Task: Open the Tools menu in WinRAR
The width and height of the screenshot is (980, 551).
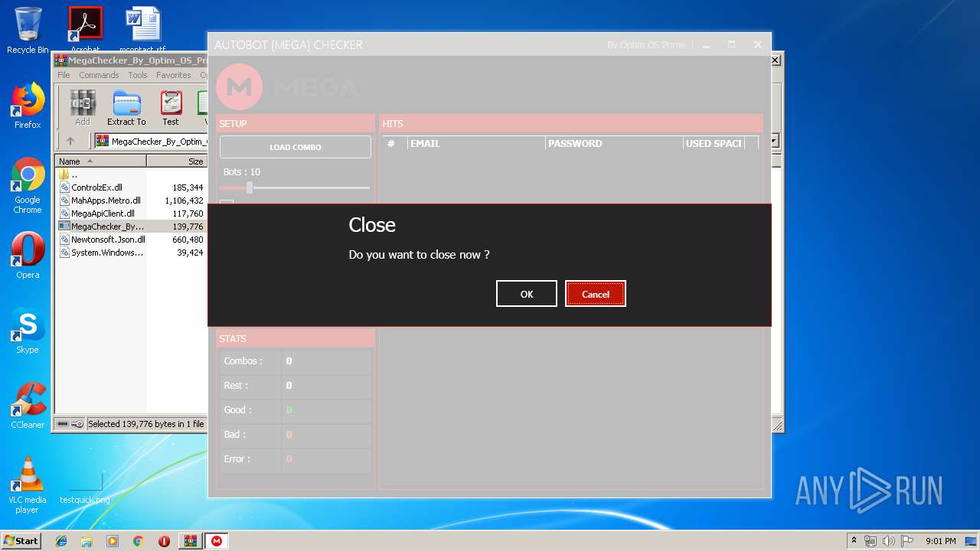Action: (x=138, y=75)
